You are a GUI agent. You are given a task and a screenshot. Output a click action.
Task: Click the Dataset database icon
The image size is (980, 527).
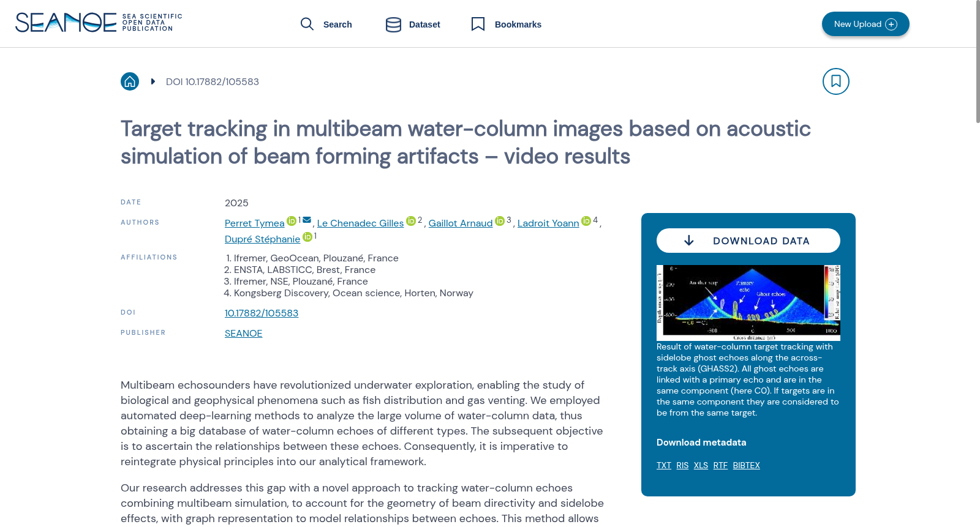(393, 24)
